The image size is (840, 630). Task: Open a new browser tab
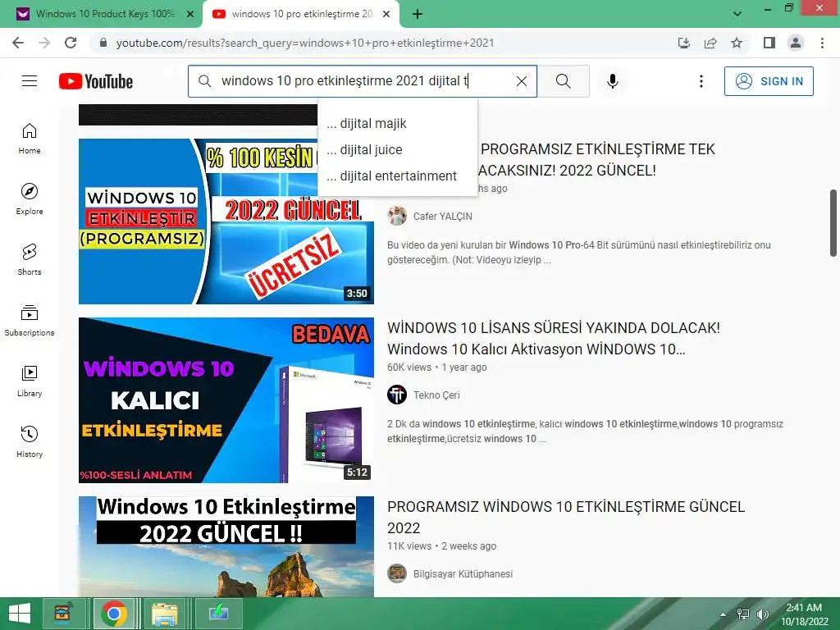click(418, 15)
